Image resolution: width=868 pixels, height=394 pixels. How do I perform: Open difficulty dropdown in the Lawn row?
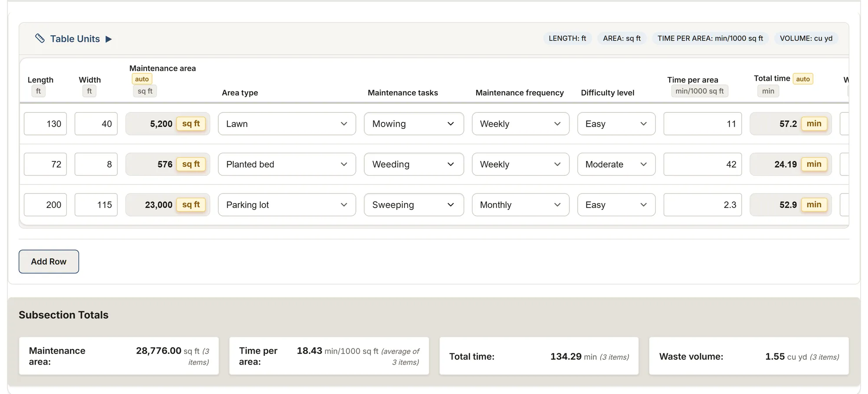(x=616, y=124)
